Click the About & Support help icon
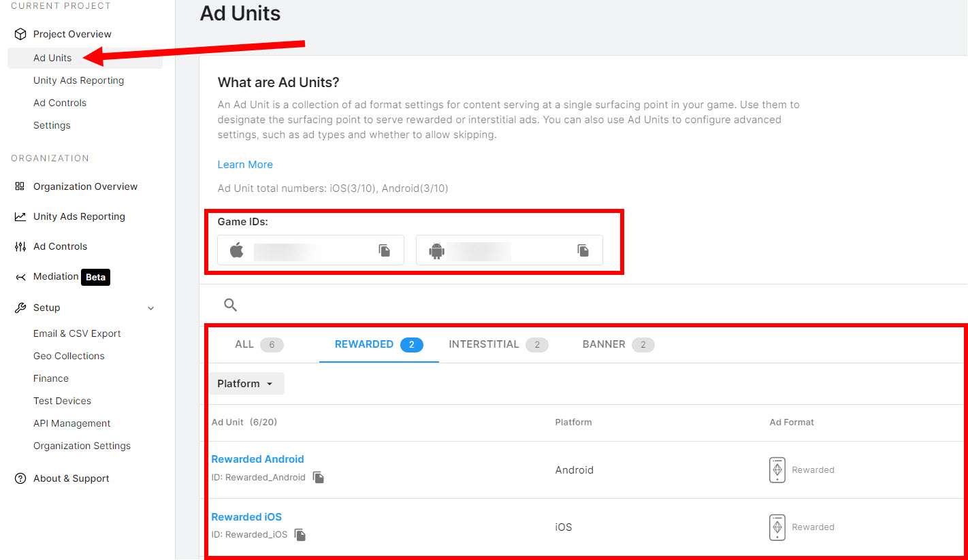Screen dimensions: 968x560 pyautogui.click(x=20, y=478)
